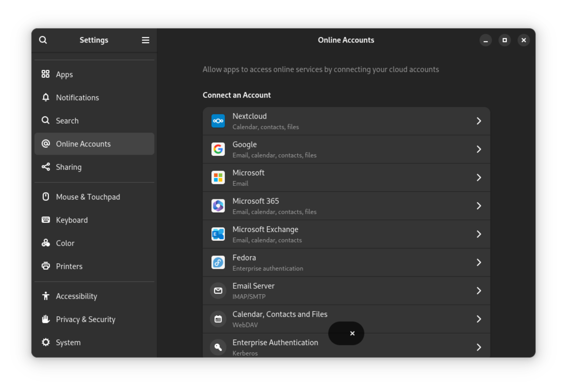Select the Email Server envelope icon
The width and height of the screenshot is (567, 392).
[218, 290]
